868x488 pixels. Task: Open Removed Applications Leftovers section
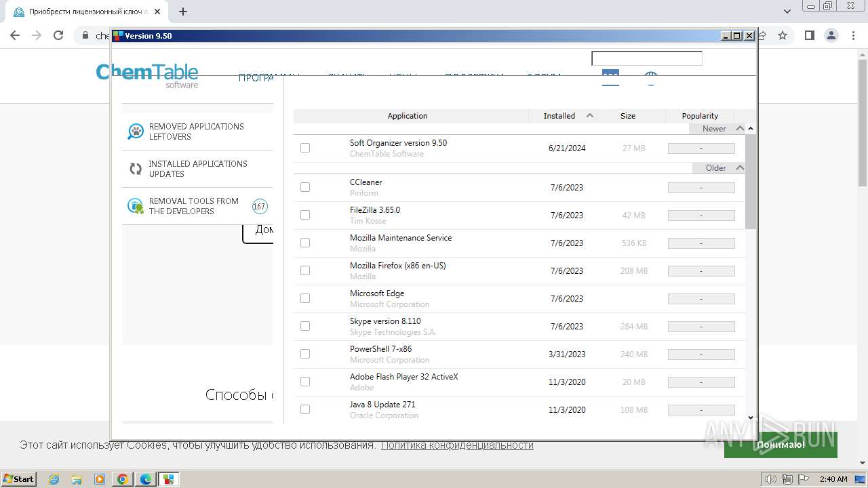(x=197, y=131)
